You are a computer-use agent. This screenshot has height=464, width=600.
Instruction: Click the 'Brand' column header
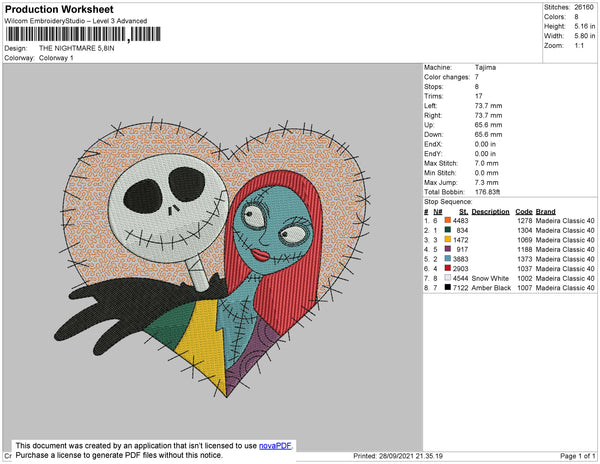(545, 212)
